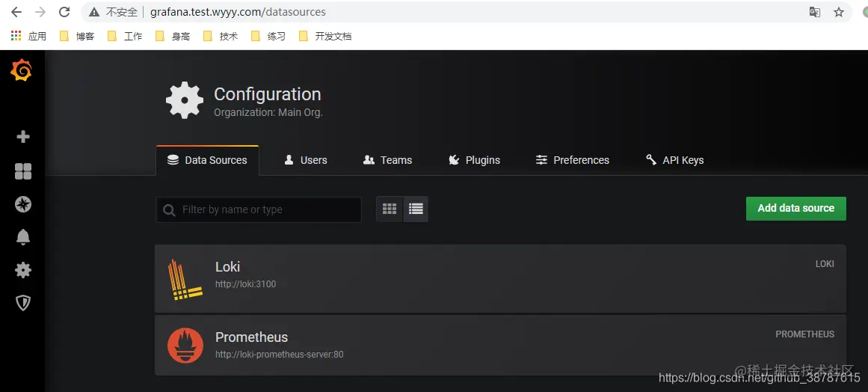868x392 pixels.
Task: Switch to the API Keys tab
Action: pyautogui.click(x=675, y=160)
